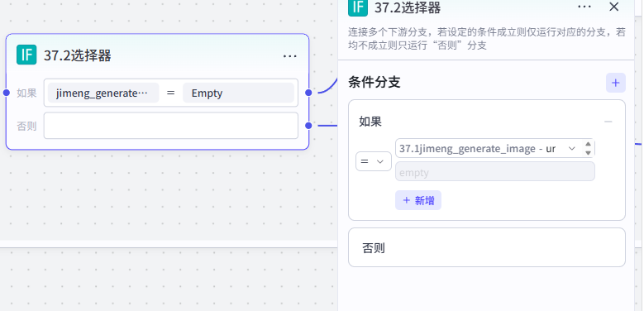Click the panel description text about 下游分支
Viewport: 644px width, 311px height.
(x=487, y=39)
